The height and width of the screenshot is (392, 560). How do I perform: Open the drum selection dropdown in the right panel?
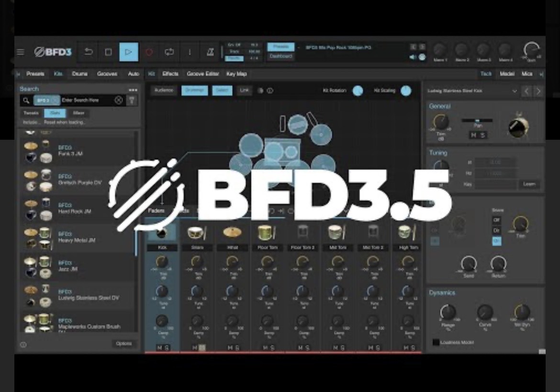coord(515,91)
